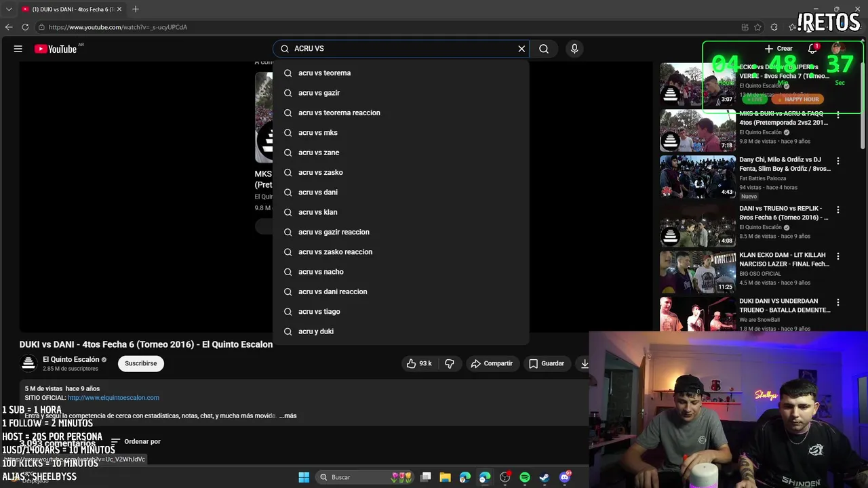
Task: Select the "acru vs dani reaccion" suggestion
Action: [401, 291]
